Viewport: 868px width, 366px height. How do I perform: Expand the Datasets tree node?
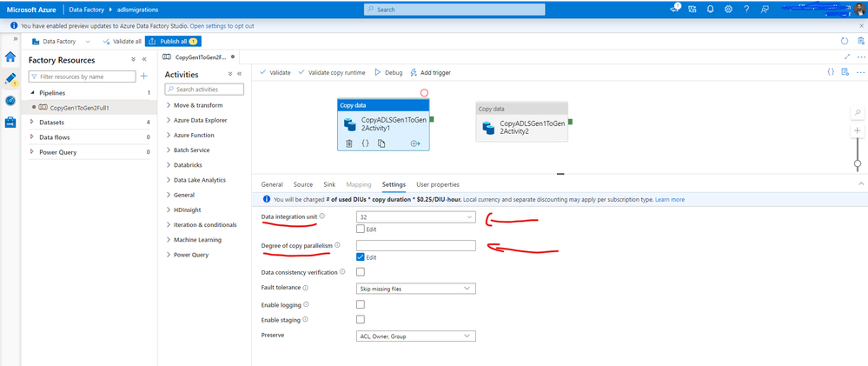[31, 122]
